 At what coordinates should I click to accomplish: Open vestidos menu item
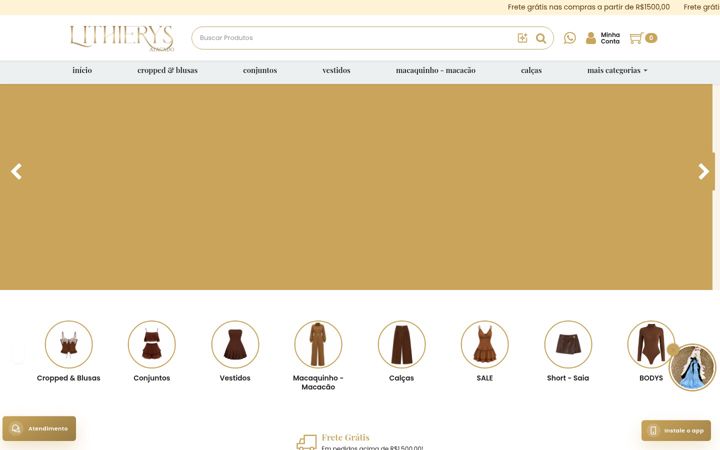(x=337, y=70)
